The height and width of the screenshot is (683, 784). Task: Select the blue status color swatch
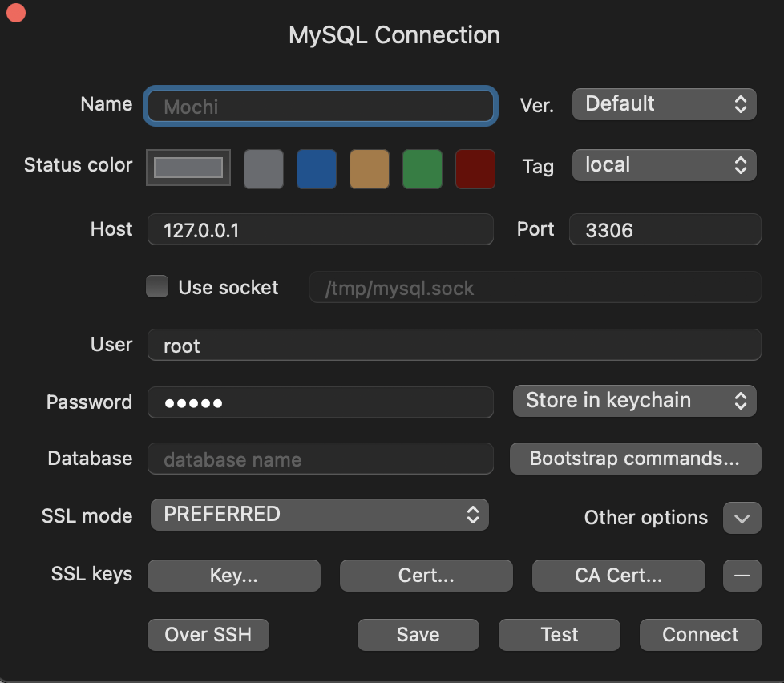point(316,168)
